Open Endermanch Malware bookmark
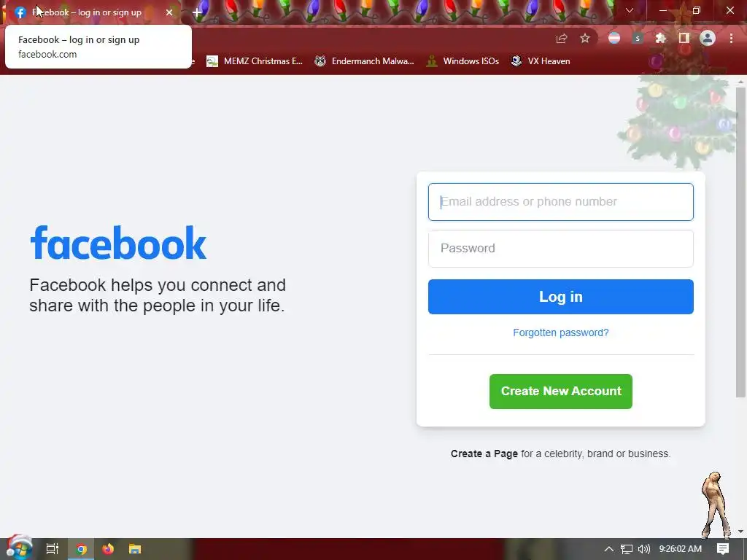Screen dimensions: 747x560 [x=364, y=61]
